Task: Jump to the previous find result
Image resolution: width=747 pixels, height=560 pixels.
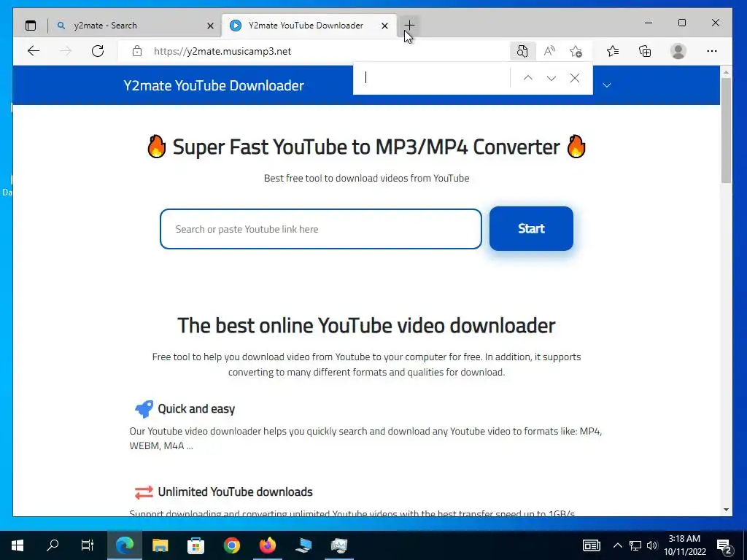Action: pyautogui.click(x=528, y=78)
